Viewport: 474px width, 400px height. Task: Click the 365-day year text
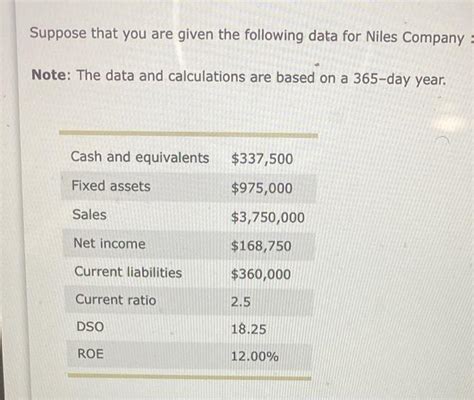tap(399, 79)
